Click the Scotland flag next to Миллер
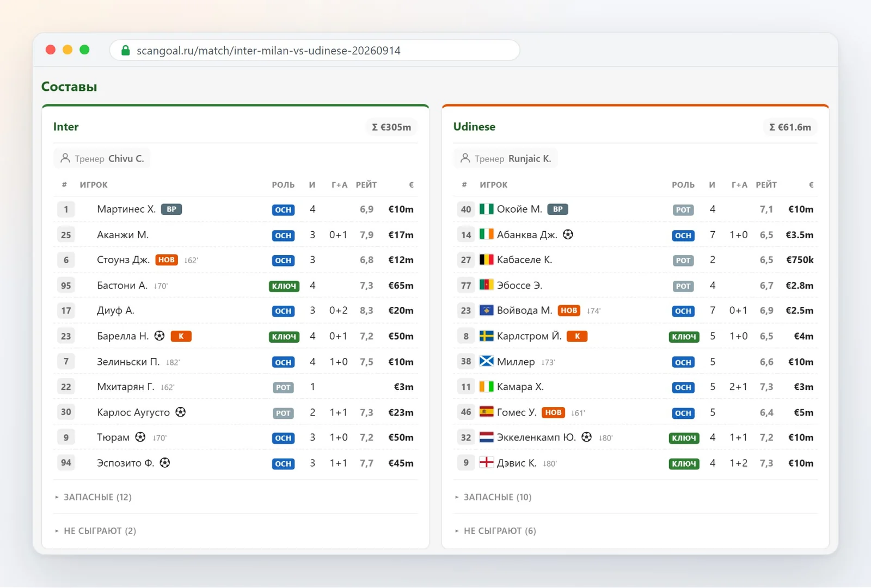 pyautogui.click(x=486, y=361)
